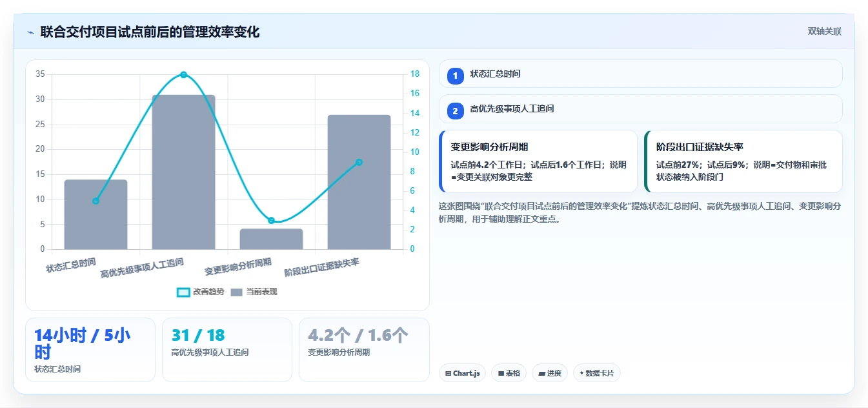Image resolution: width=868 pixels, height=408 pixels.
Task: Select the 阶段出口证据缺失率 detail card
Action: tap(743, 161)
